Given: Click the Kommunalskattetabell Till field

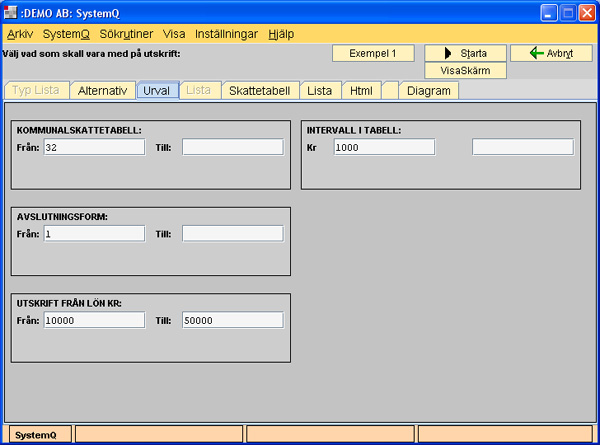Looking at the screenshot, I should [232, 147].
